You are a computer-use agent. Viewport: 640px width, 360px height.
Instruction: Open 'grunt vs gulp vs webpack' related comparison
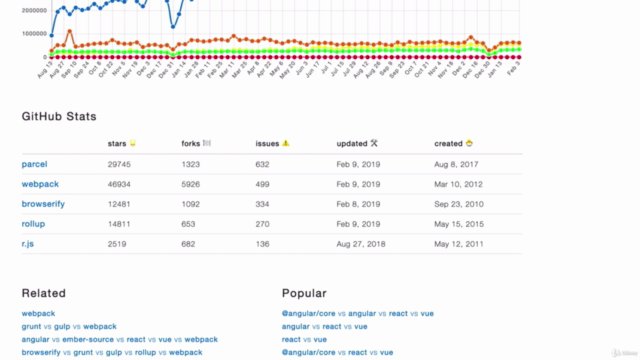coord(69,327)
